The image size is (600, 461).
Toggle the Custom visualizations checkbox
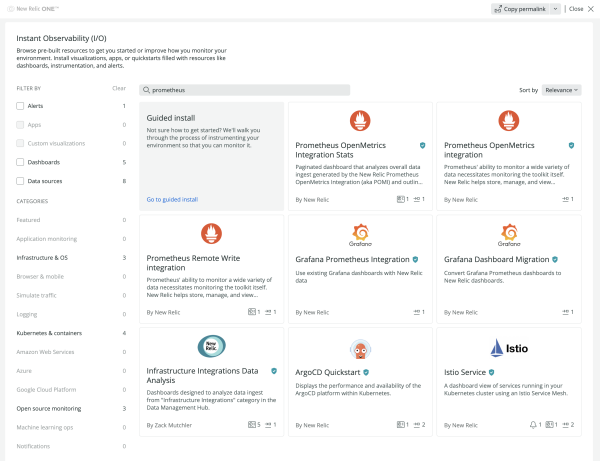(x=20, y=143)
